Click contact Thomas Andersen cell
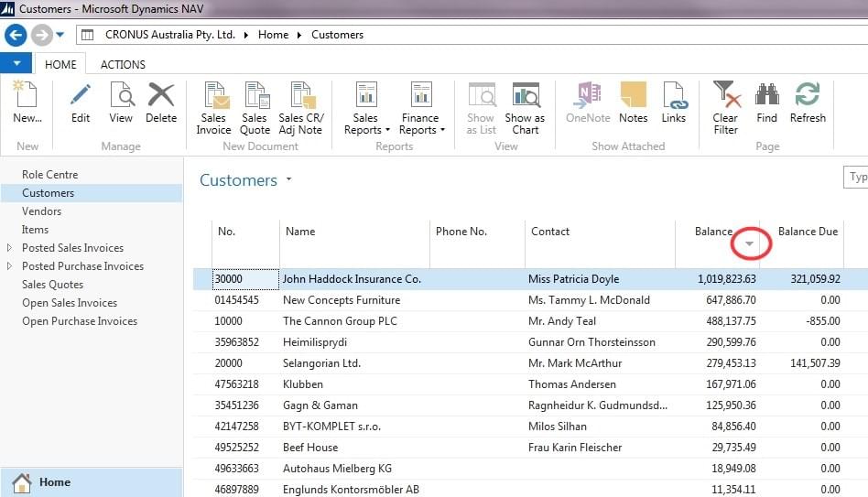The height and width of the screenshot is (497, 868). (572, 384)
